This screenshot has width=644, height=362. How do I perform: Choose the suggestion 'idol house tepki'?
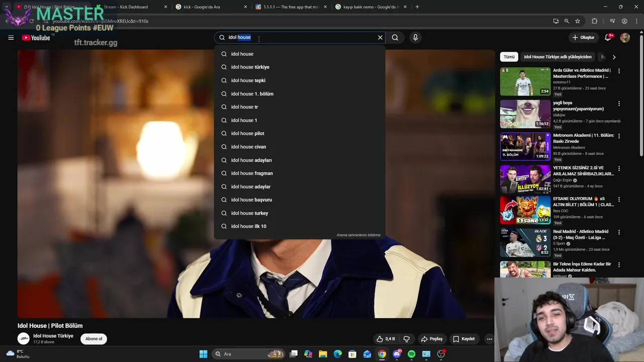click(x=299, y=80)
